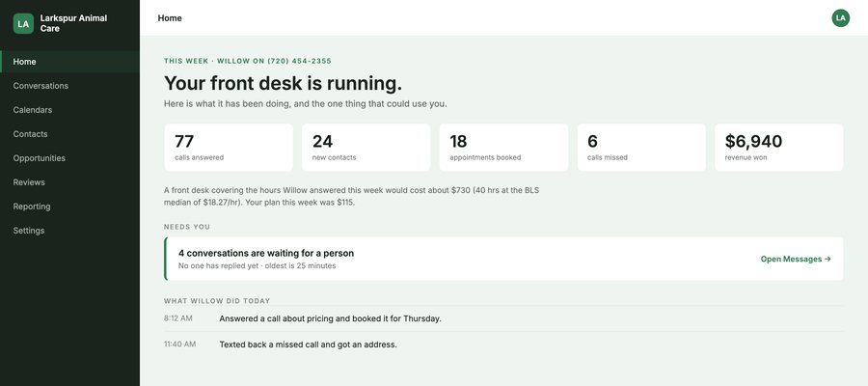
Task: Open the 4 conversations waiting card
Action: (x=503, y=259)
